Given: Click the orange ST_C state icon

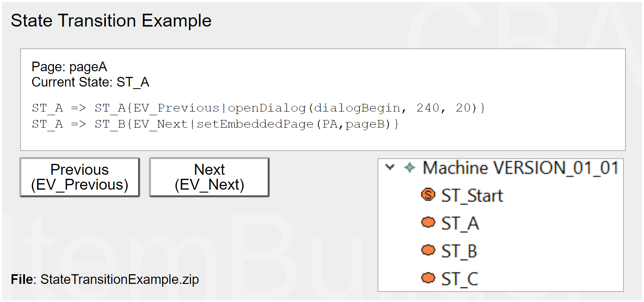Looking at the screenshot, I should (428, 278).
